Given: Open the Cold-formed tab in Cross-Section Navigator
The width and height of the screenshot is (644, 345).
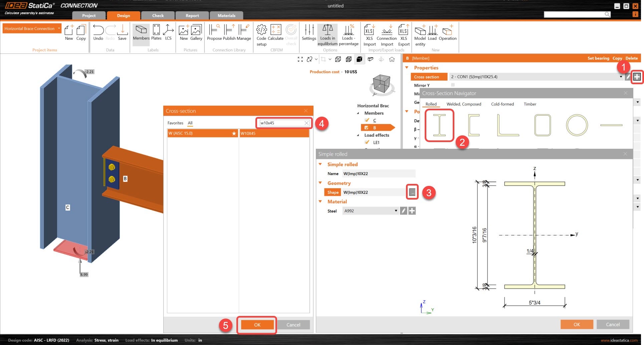Looking at the screenshot, I should (x=502, y=104).
